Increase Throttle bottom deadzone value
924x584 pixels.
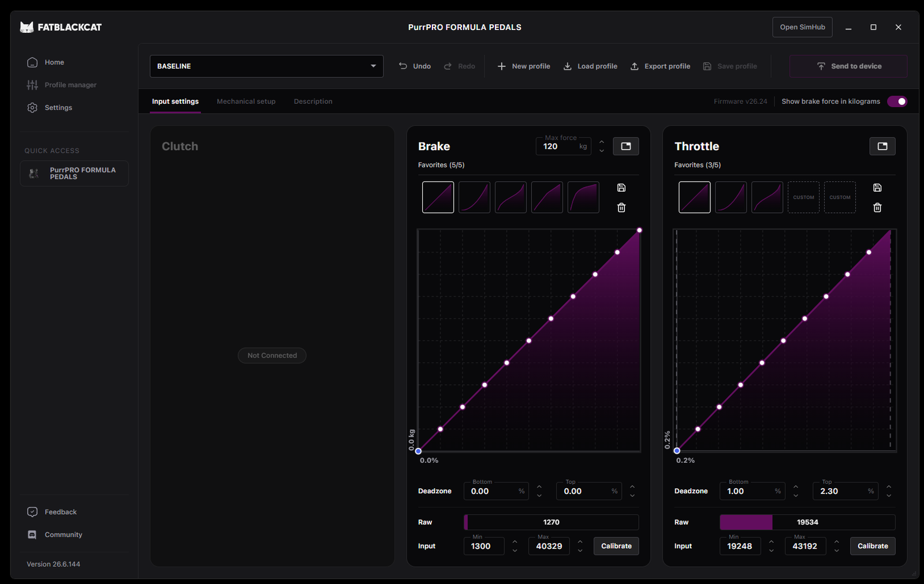pyautogui.click(x=796, y=486)
